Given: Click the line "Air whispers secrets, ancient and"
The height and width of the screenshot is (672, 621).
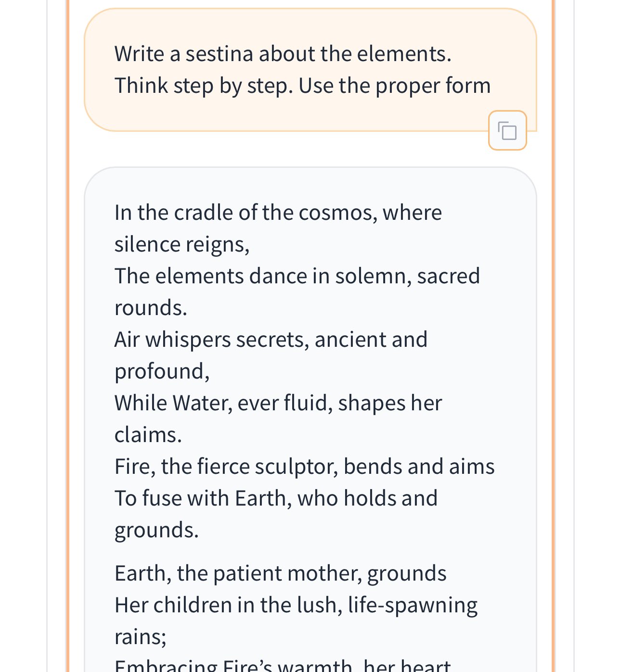Looking at the screenshot, I should coord(271,339).
